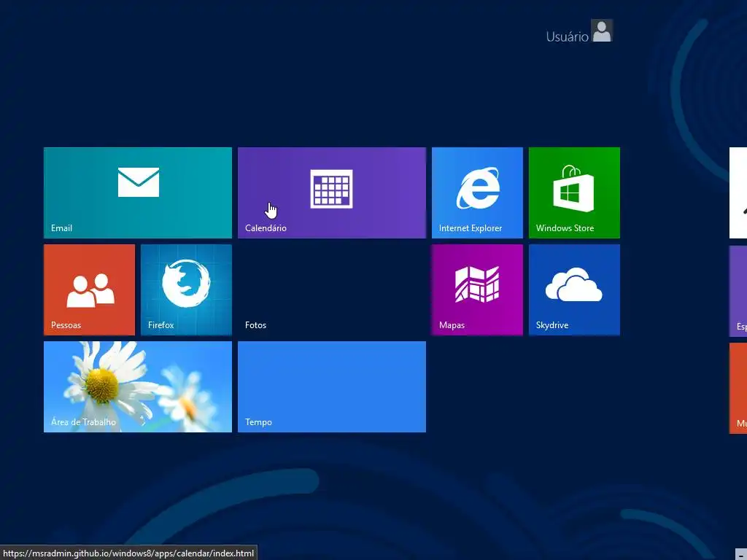This screenshot has width=747, height=560.
Task: Open the Email tile envelope icon
Action: click(138, 182)
